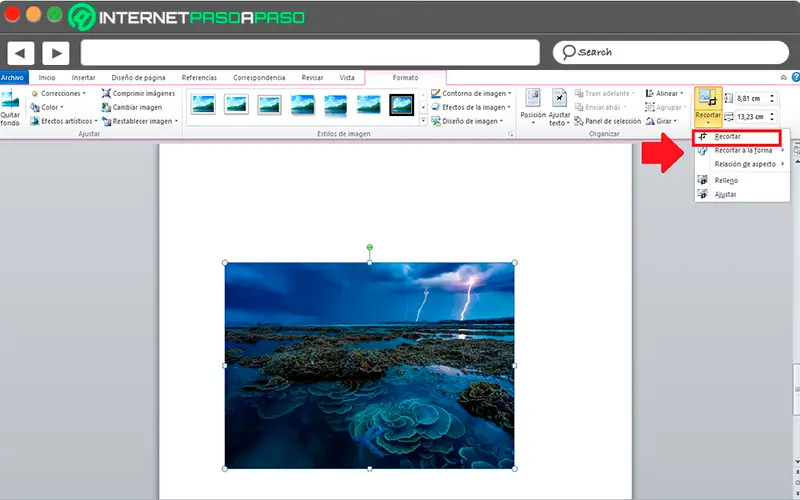Click the image height field 8,81 cm

[x=751, y=98]
